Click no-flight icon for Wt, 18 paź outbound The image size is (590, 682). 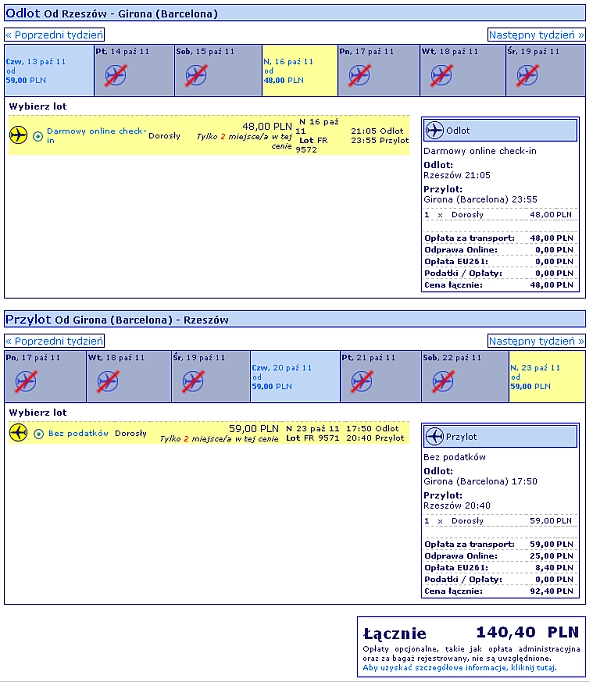point(442,75)
